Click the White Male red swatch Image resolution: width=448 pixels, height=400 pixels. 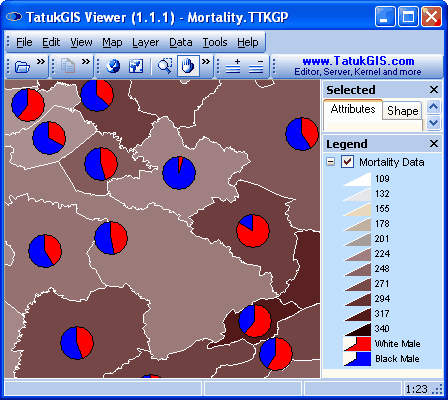[x=357, y=344]
